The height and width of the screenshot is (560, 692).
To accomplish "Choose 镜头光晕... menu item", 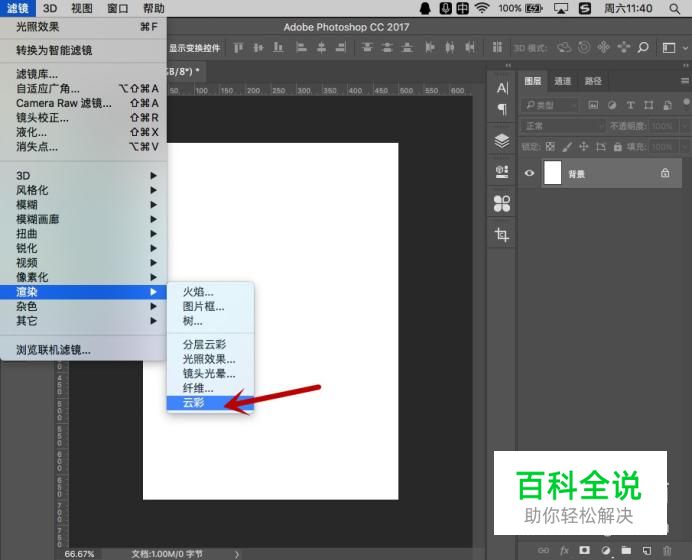I will (210, 373).
